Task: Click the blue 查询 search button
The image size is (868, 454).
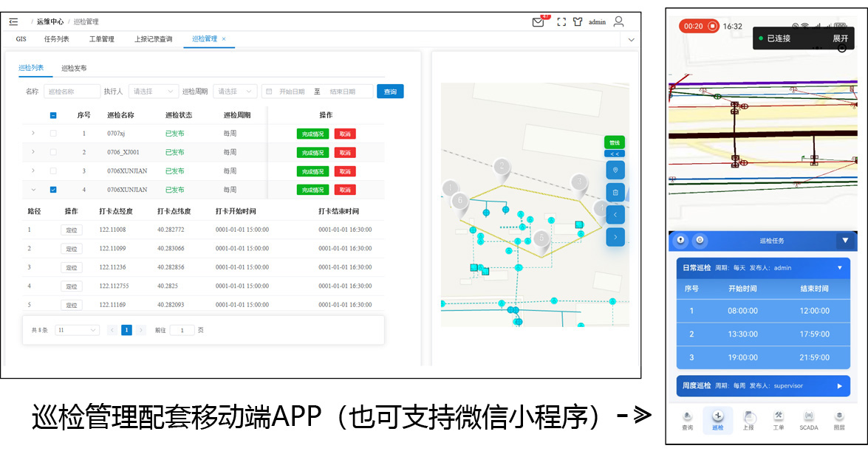Action: [390, 92]
